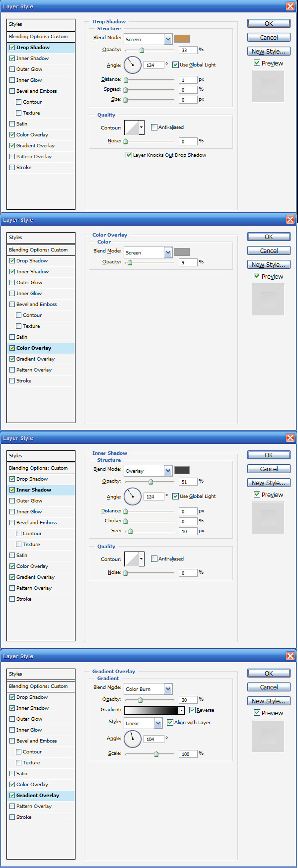Select the bold Color Overlay style entry

[34, 348]
